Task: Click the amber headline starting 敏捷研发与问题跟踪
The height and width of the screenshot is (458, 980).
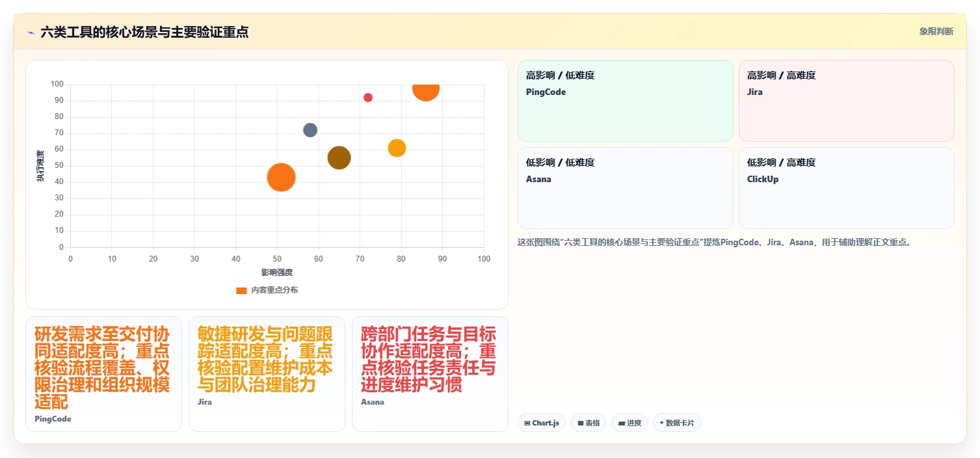Action: tap(265, 360)
